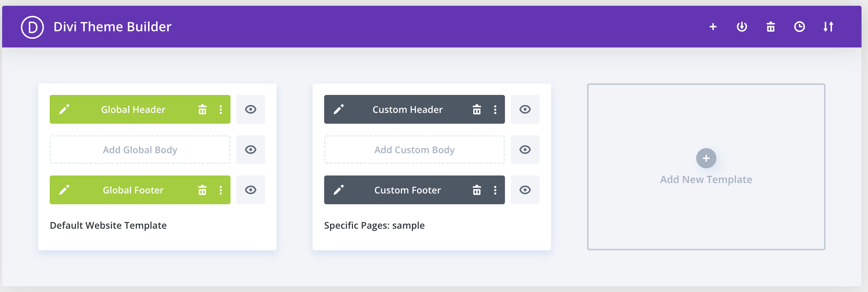
Task: Click the plus icon in purple header
Action: (x=713, y=27)
